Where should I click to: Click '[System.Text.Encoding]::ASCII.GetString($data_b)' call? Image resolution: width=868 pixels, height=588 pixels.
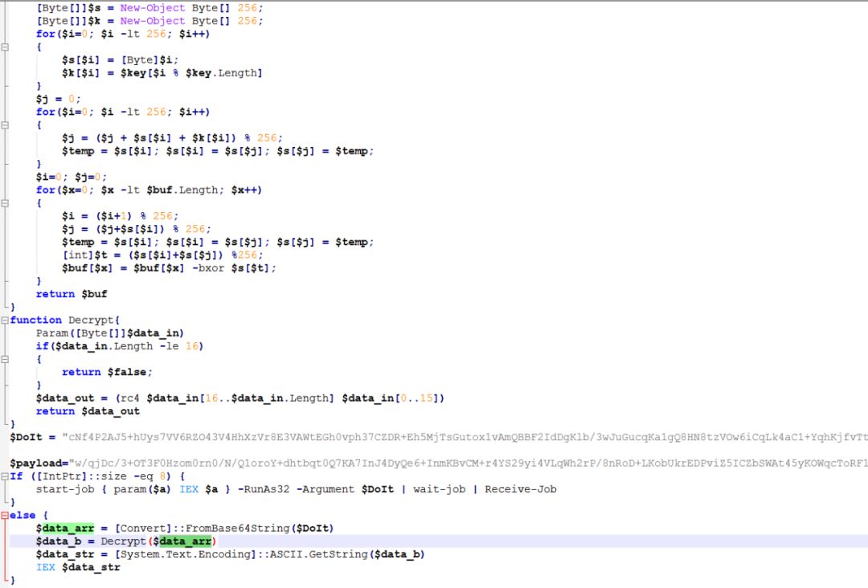pos(269,554)
